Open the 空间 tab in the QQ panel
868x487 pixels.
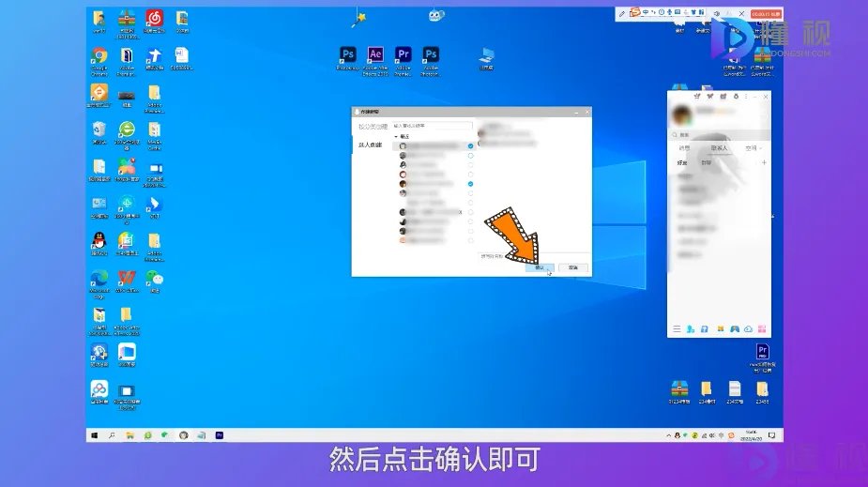click(752, 148)
